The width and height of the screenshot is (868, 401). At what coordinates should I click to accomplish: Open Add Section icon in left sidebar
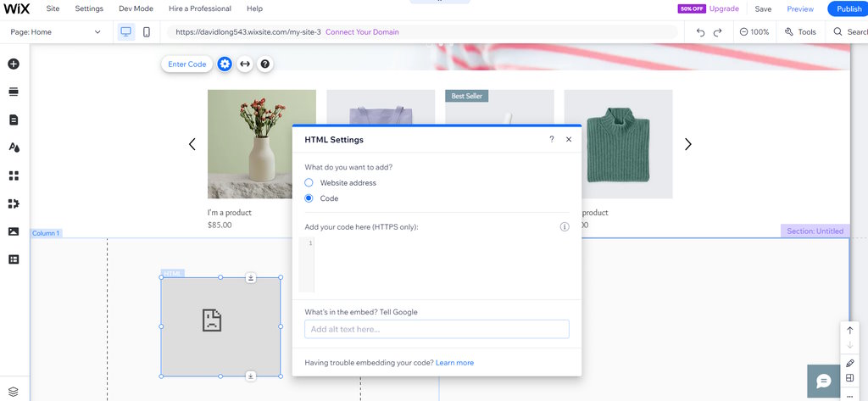click(x=14, y=92)
